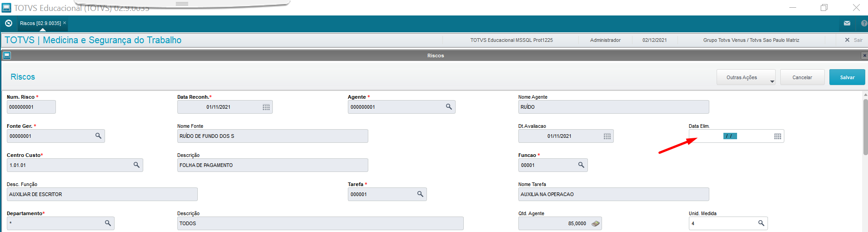Click the TOTVS round logo icon

click(x=8, y=23)
